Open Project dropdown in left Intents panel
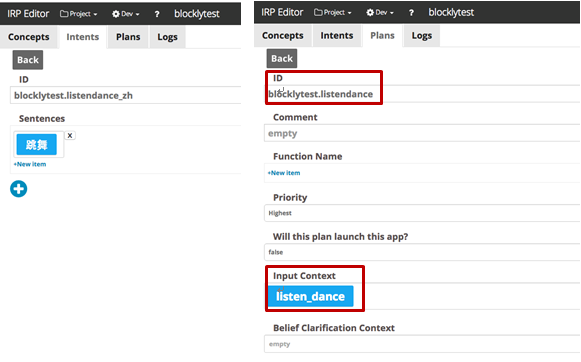Viewport: 581px width, 362px height. (79, 14)
